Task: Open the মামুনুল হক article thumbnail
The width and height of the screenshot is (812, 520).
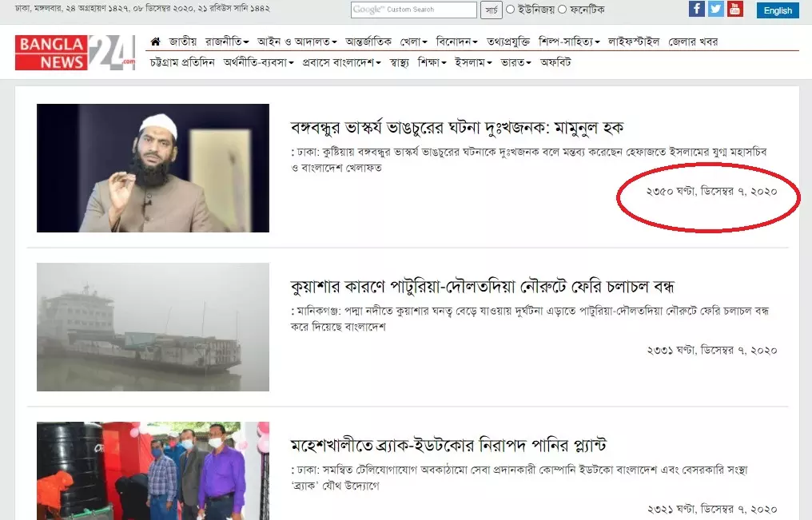Action: [153, 168]
